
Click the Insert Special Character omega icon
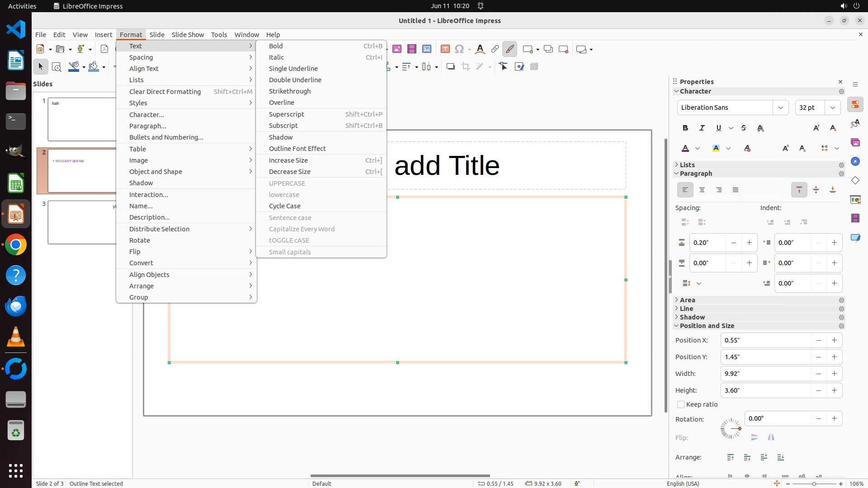coord(459,49)
